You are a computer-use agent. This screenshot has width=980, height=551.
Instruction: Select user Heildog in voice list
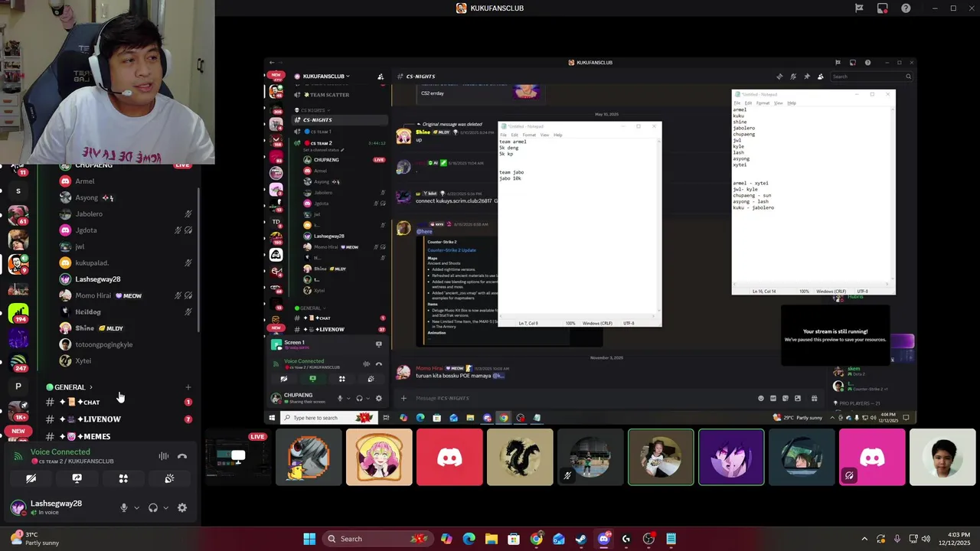coord(126,312)
